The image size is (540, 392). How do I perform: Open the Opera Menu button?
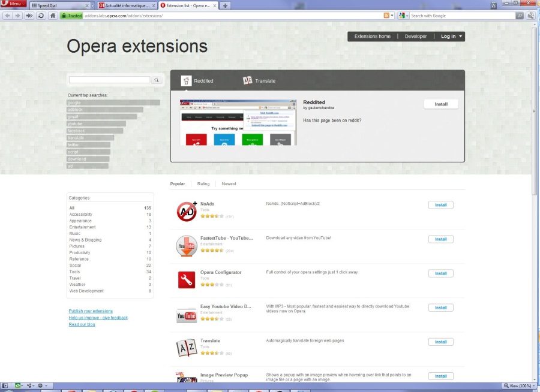point(12,3)
